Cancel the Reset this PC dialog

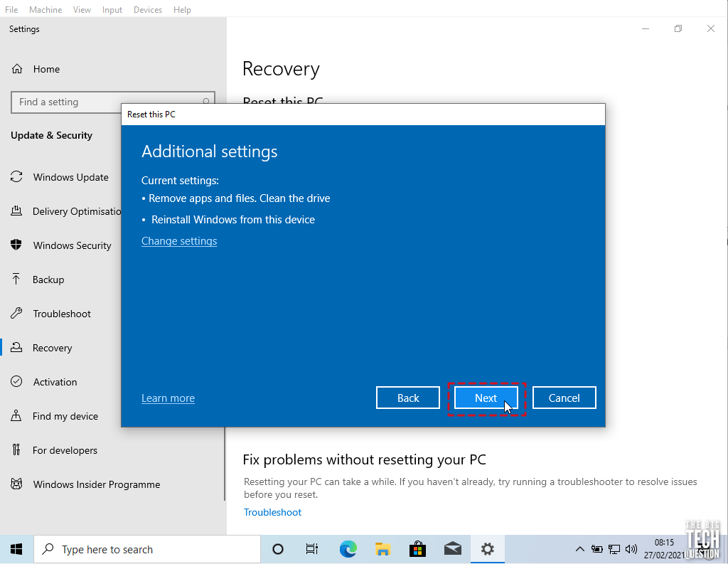(x=564, y=398)
